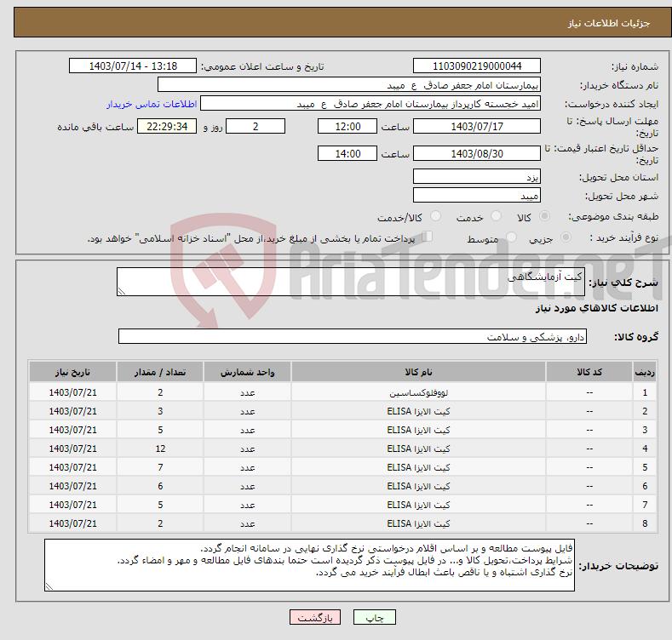Select the کالا/خدمت radio button

(x=435, y=216)
